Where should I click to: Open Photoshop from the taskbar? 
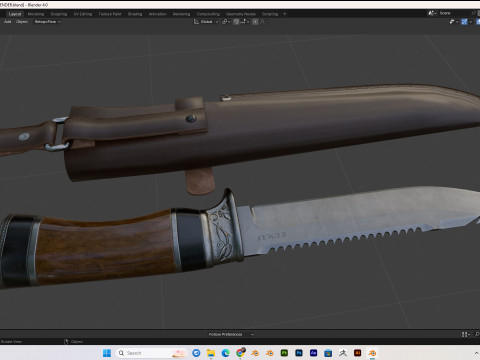click(x=299, y=353)
